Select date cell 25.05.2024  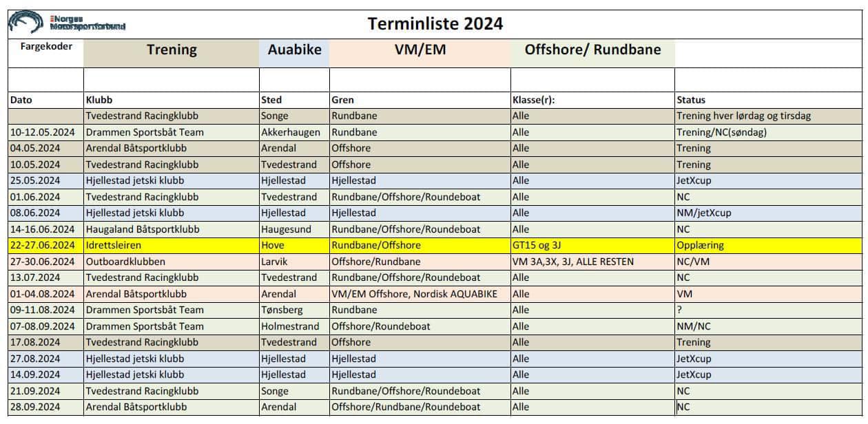click(45, 180)
